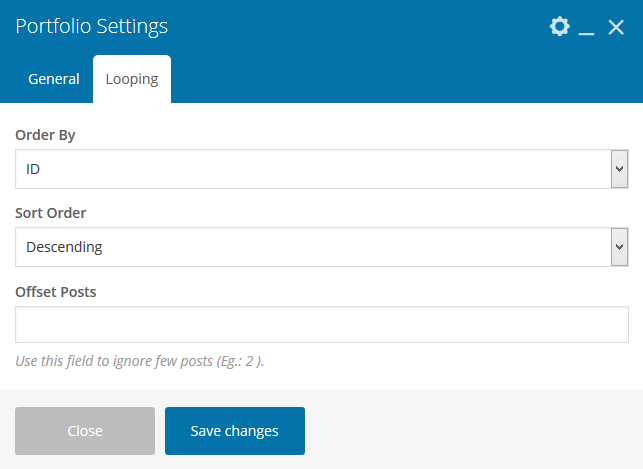Open the gear settings icon in header

(x=559, y=27)
